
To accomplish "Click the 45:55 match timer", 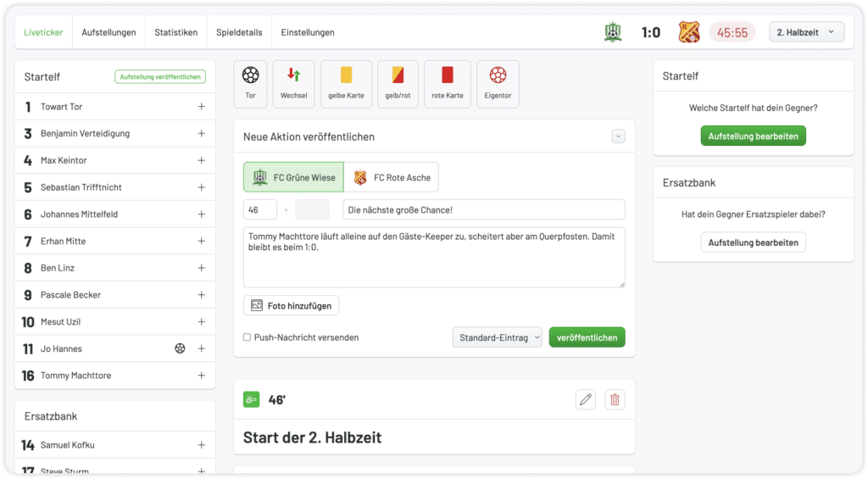I will [732, 33].
